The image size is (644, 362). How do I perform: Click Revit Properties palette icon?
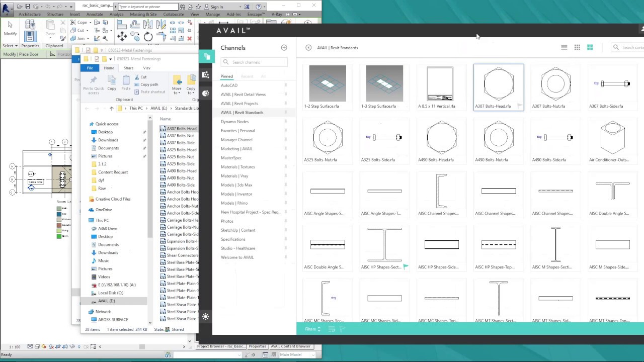30,36
